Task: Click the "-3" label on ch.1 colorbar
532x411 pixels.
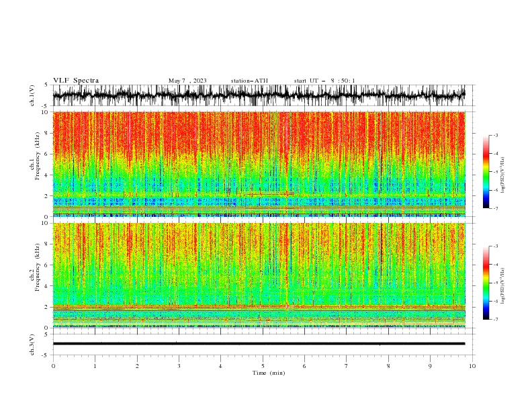Action: (495, 135)
